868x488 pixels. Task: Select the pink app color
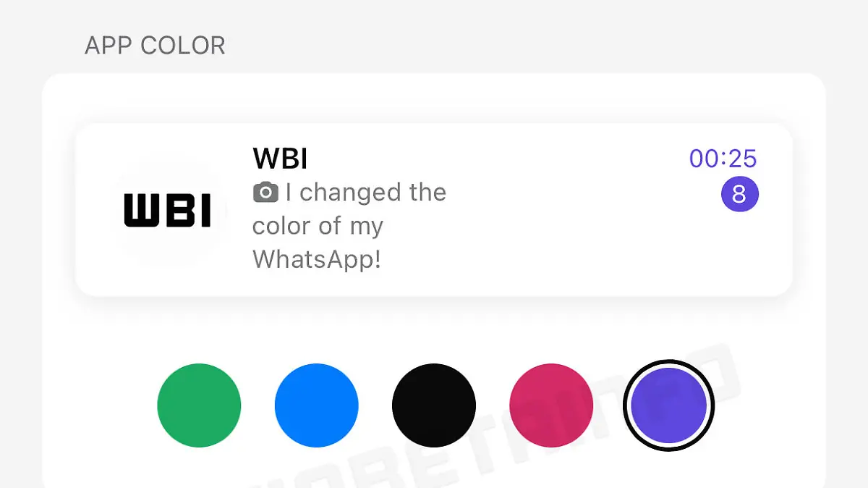(551, 405)
